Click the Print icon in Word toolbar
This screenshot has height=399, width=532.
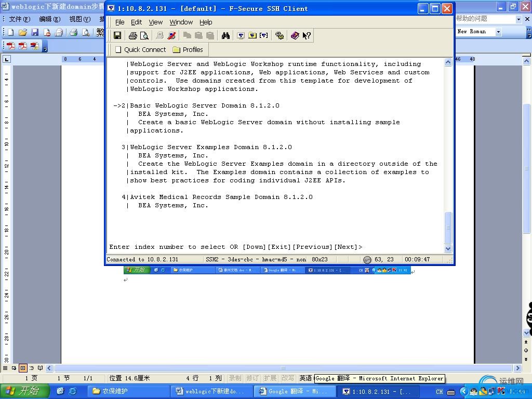point(73,32)
